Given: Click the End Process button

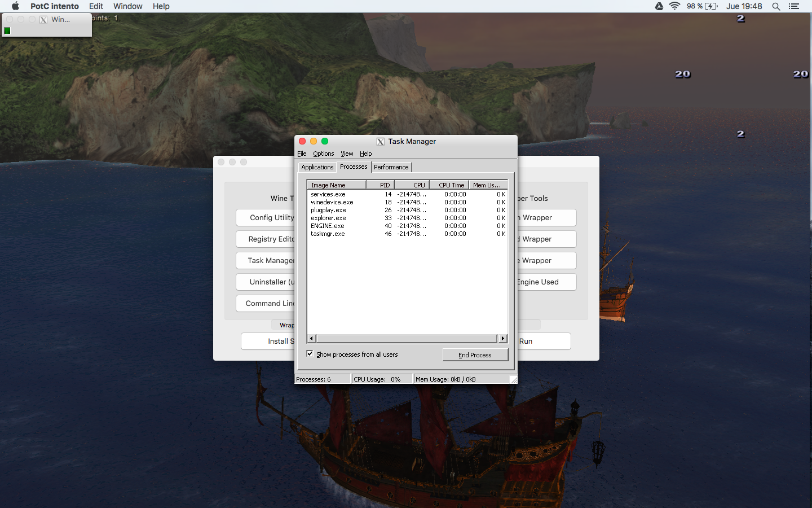Looking at the screenshot, I should [475, 354].
